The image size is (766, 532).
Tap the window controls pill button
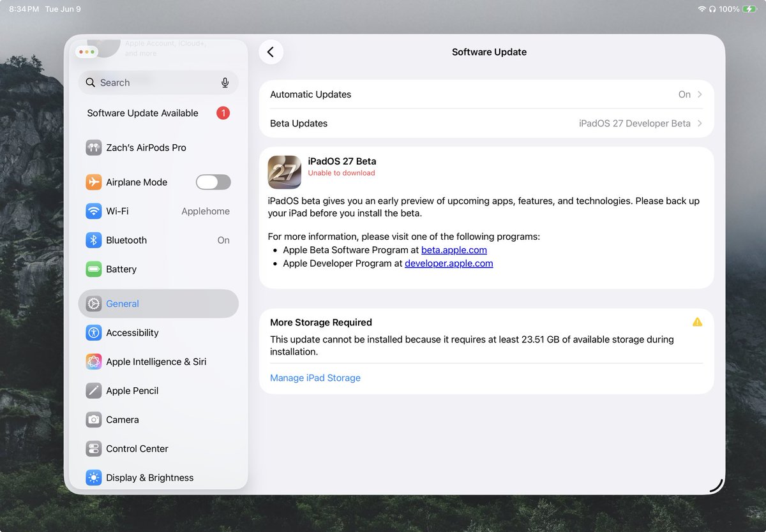point(86,52)
